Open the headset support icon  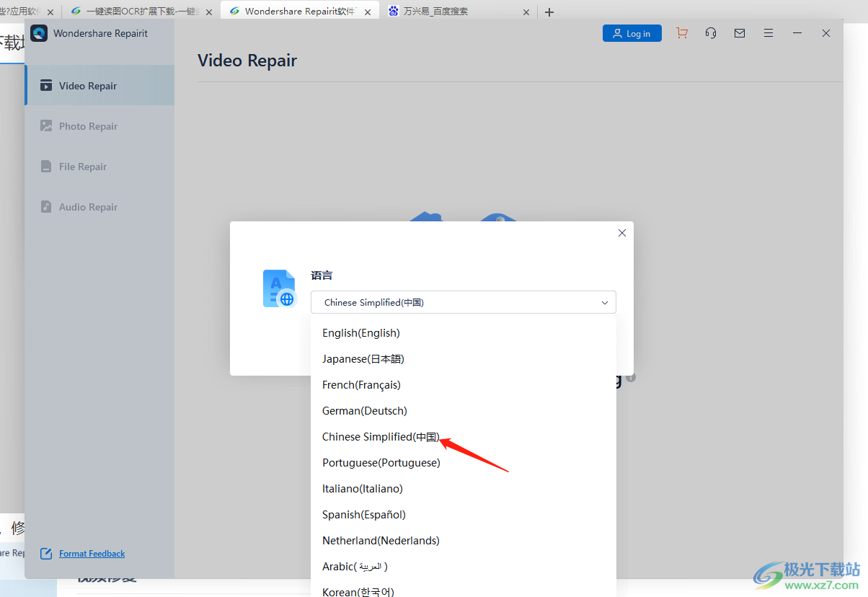tap(711, 33)
